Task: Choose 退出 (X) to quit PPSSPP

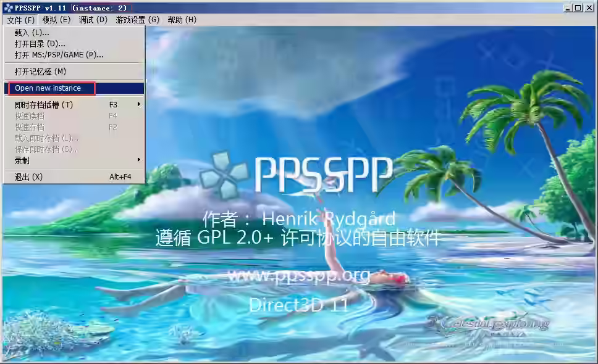Action: point(74,177)
